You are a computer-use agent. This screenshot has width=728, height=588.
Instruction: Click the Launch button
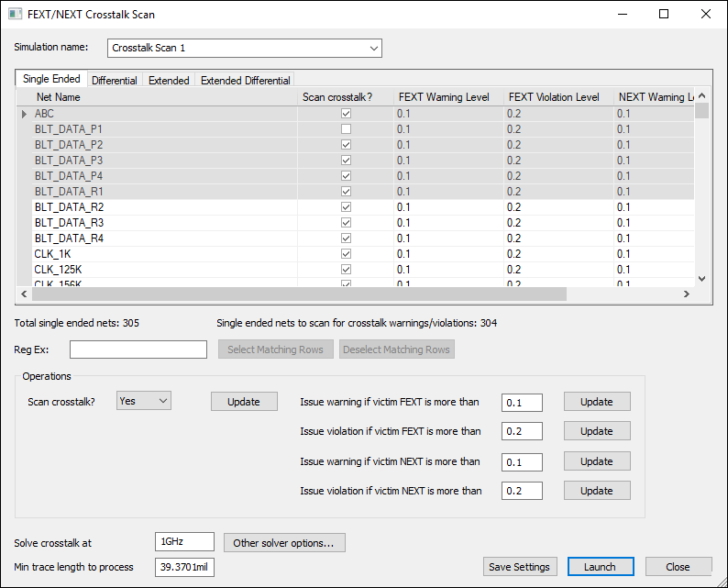(601, 567)
